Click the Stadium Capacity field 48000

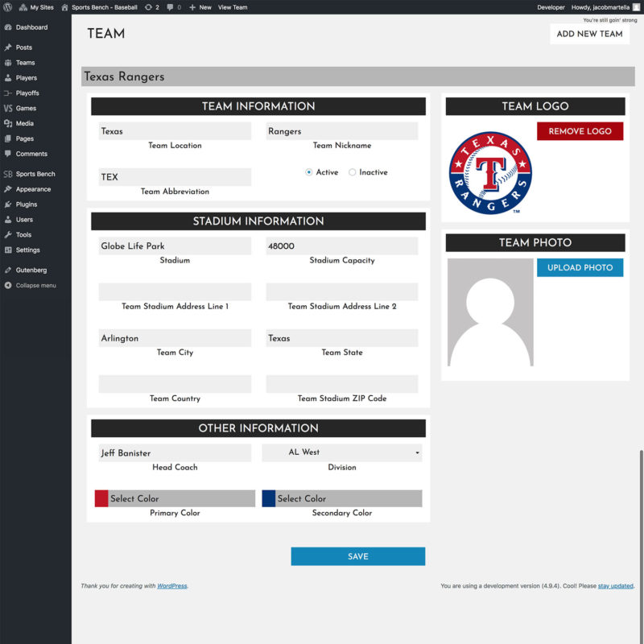pos(341,246)
